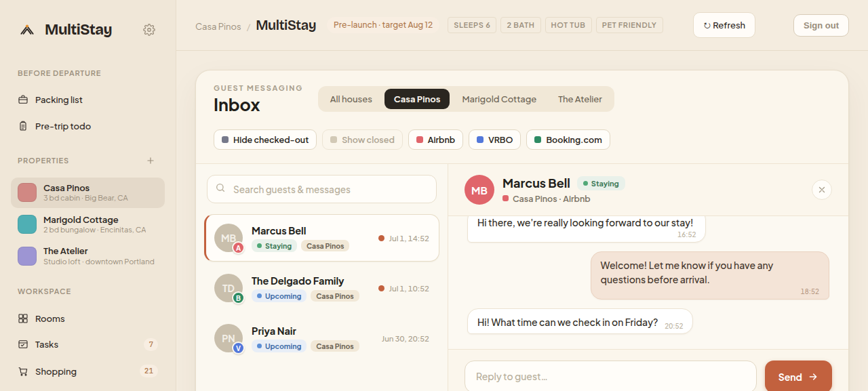
Task: Switch to Marigold Cottage tab
Action: click(499, 99)
